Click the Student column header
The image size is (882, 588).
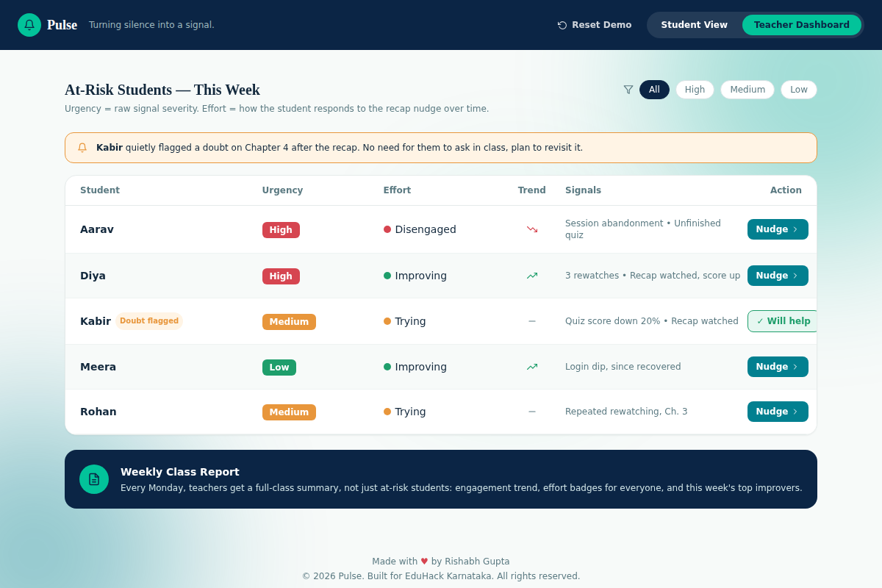tap(100, 190)
